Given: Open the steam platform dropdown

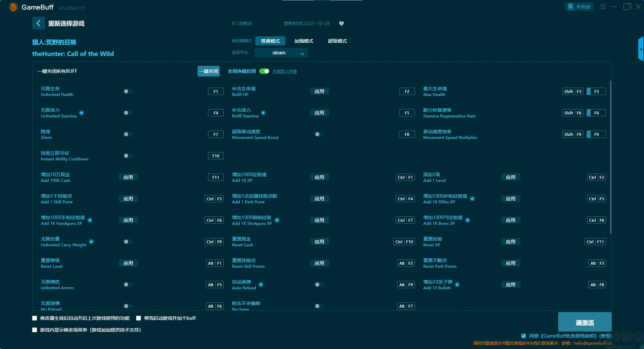Looking at the screenshot, I should point(281,53).
